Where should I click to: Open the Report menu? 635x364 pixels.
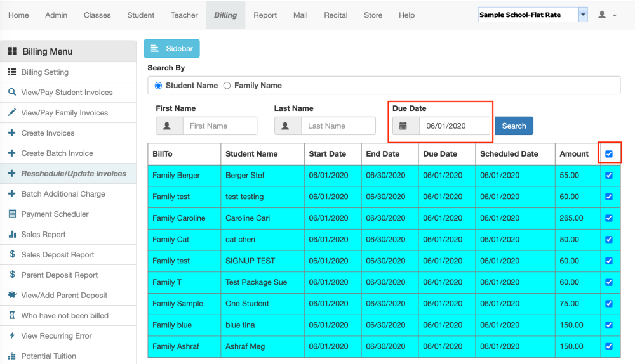[x=265, y=15]
